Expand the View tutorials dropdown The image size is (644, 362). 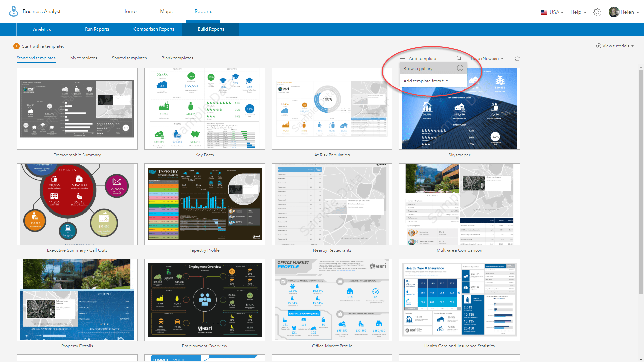point(632,46)
